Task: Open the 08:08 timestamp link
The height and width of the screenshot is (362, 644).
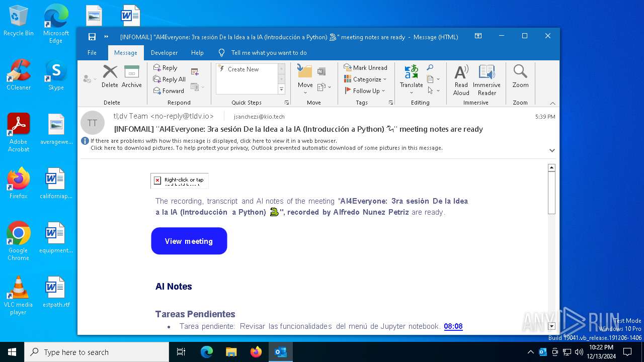Action: coord(453,326)
